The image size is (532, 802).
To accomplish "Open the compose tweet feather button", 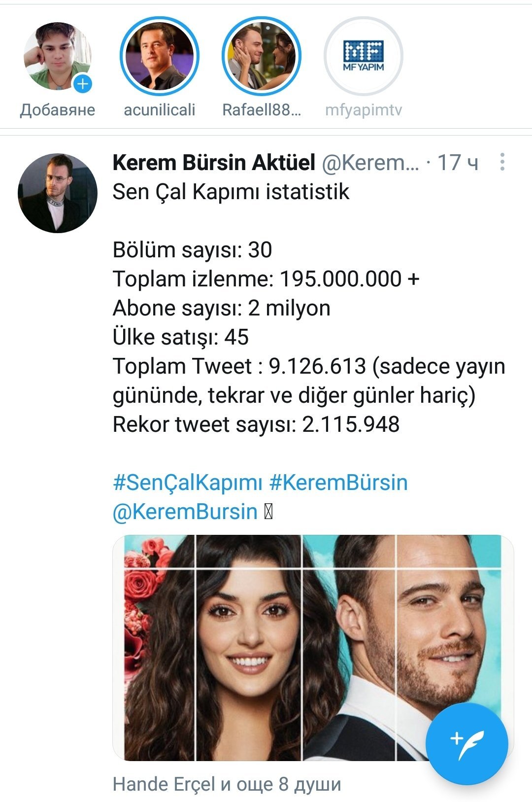I will (466, 743).
